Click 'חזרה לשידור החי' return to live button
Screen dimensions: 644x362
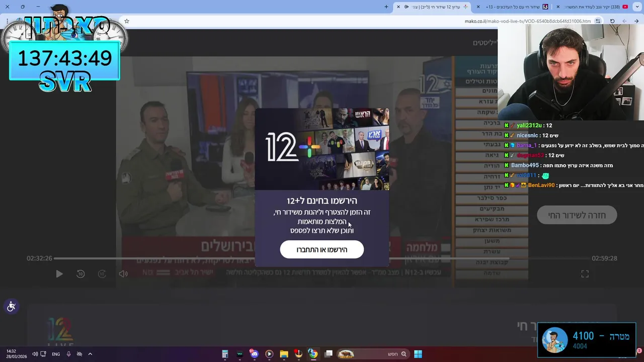point(577,215)
